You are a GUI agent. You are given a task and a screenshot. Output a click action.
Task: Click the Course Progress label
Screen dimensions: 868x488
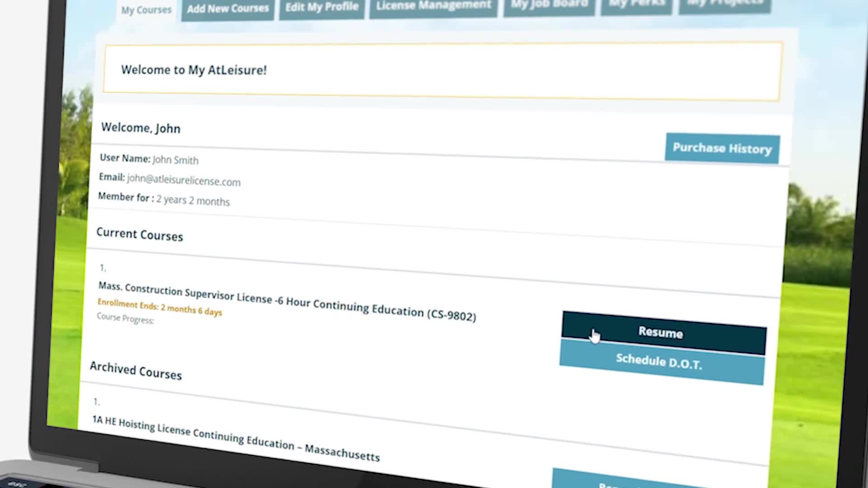(x=125, y=319)
